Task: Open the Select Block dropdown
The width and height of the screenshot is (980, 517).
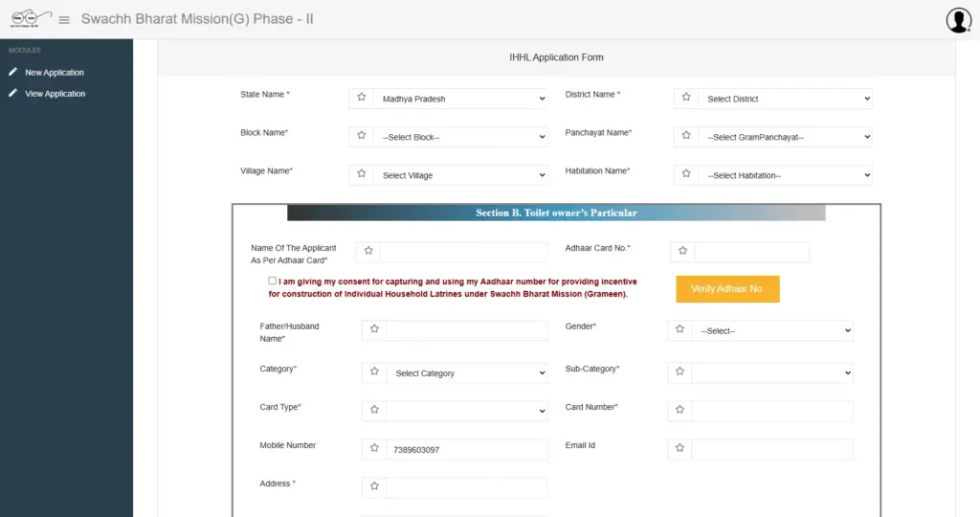Action: pos(460,137)
